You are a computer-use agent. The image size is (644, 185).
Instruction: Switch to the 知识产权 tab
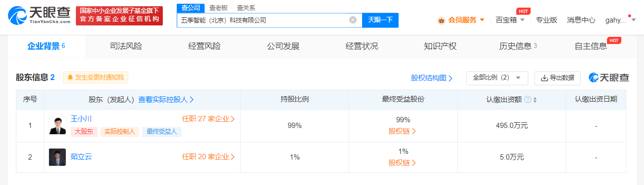point(440,46)
